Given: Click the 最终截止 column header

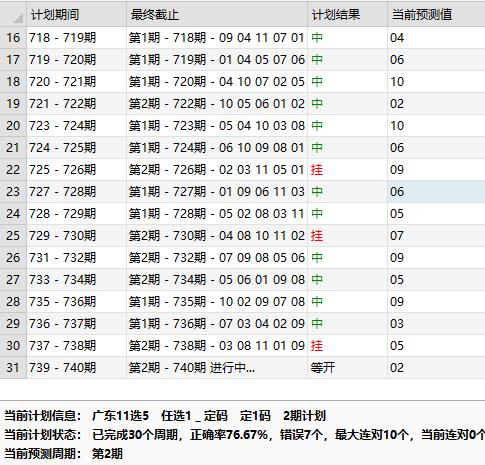Looking at the screenshot, I should point(217,15).
